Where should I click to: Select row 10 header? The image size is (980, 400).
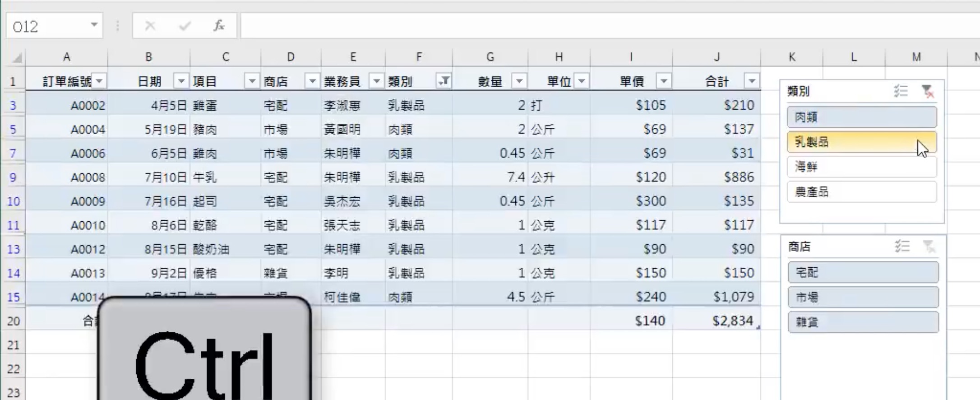(13, 201)
